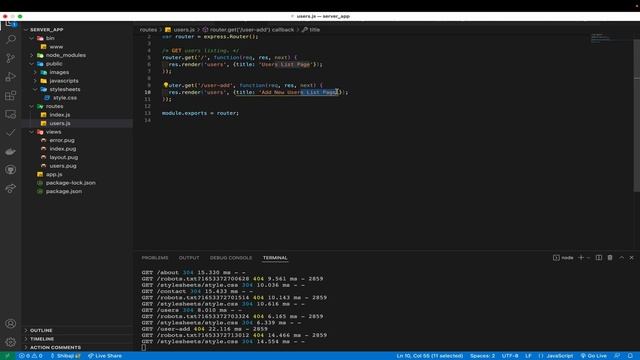Viewport: 640px width, 360px height.
Task: Open the Extensions view
Action: pos(11,96)
